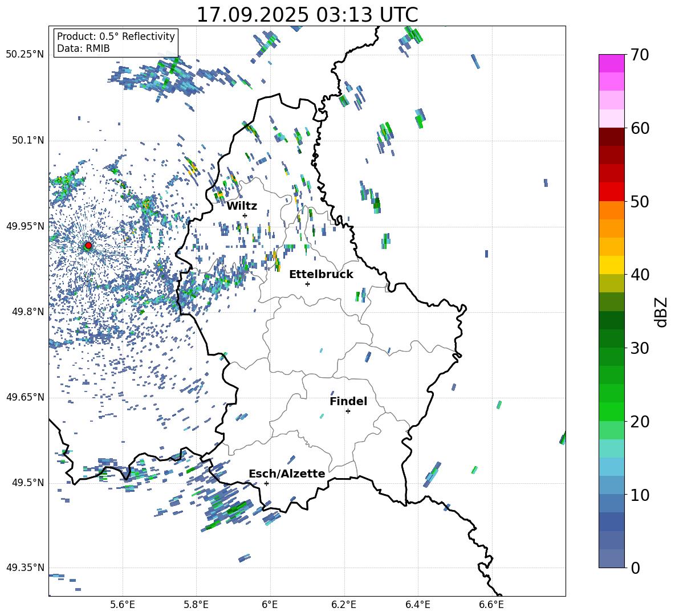Click the 6.2°E longitude tick label
Viewport: 675px width, 616px height.
344,604
